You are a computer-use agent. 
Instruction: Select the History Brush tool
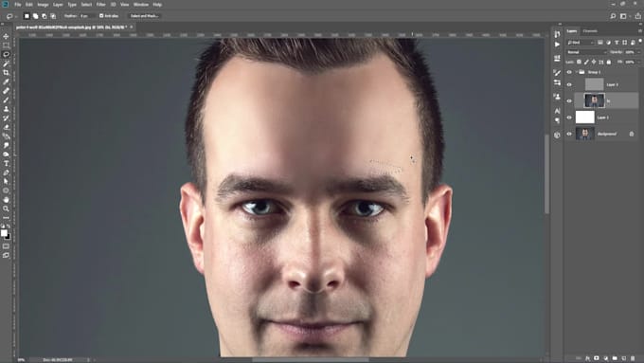6,118
